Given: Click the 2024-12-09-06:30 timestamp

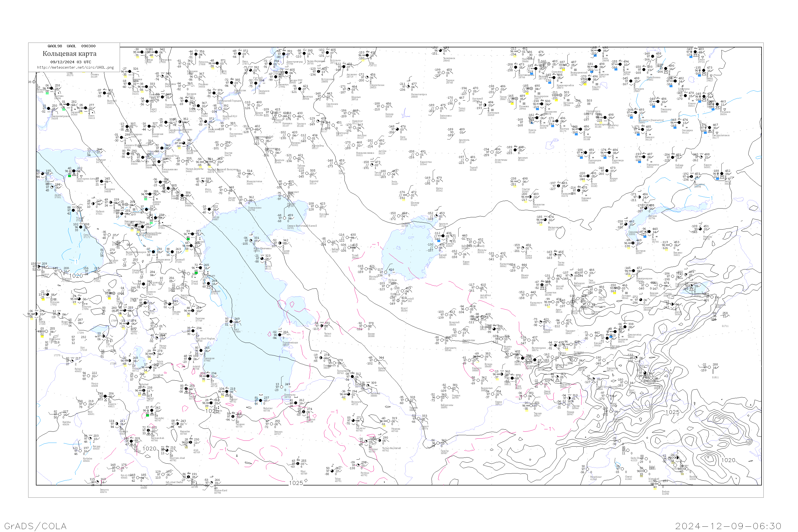Looking at the screenshot, I should click(728, 526).
